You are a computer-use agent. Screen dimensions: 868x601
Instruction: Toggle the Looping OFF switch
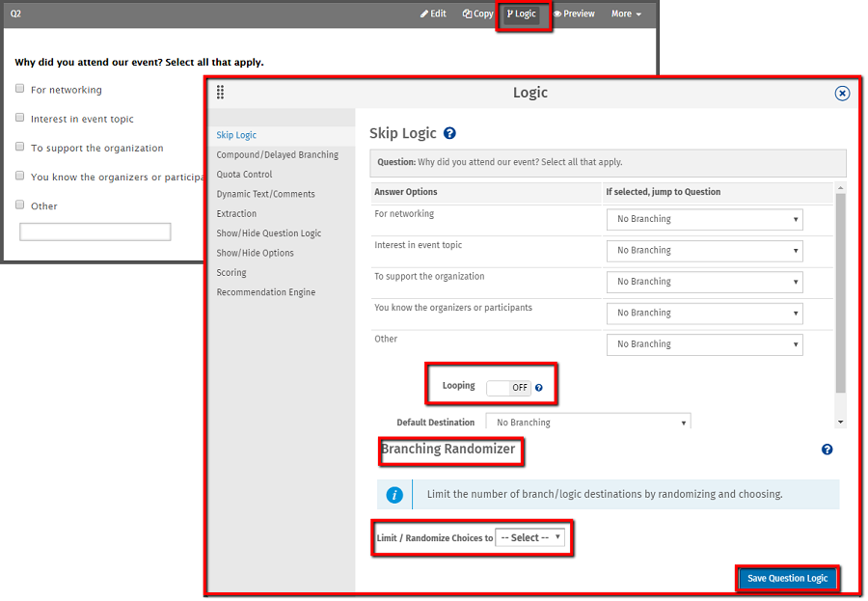pyautogui.click(x=508, y=388)
